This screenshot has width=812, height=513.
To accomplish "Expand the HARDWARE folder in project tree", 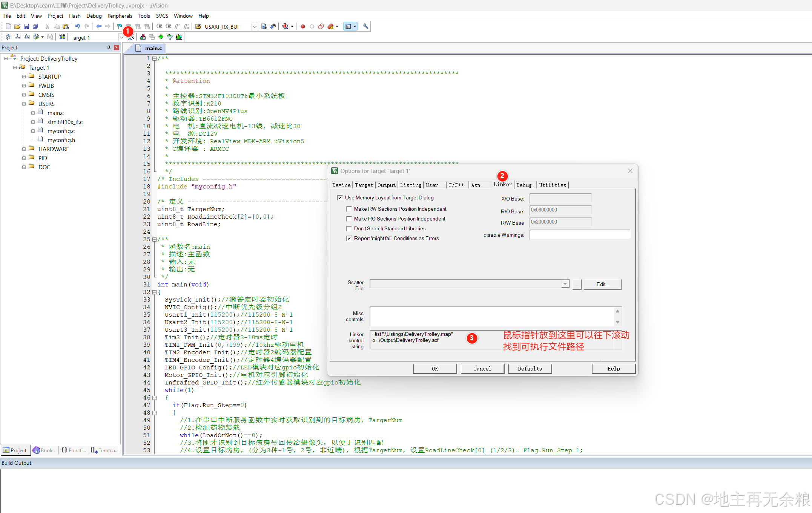I will click(24, 149).
